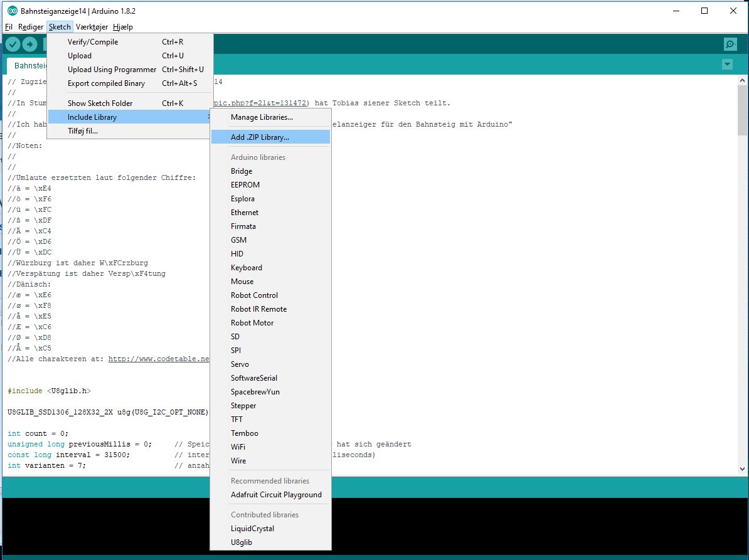This screenshot has width=749, height=560.
Task: Include the Stepper library
Action: tap(270, 406)
